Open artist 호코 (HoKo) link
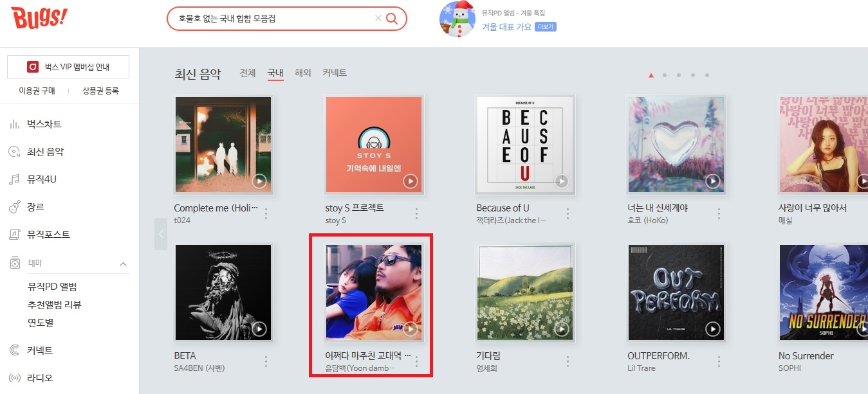 click(648, 220)
